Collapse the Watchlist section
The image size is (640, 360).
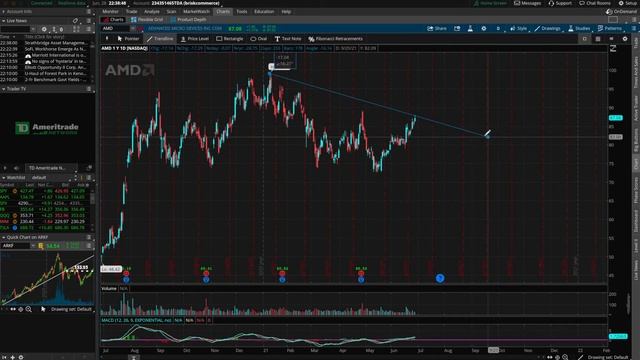click(4, 178)
